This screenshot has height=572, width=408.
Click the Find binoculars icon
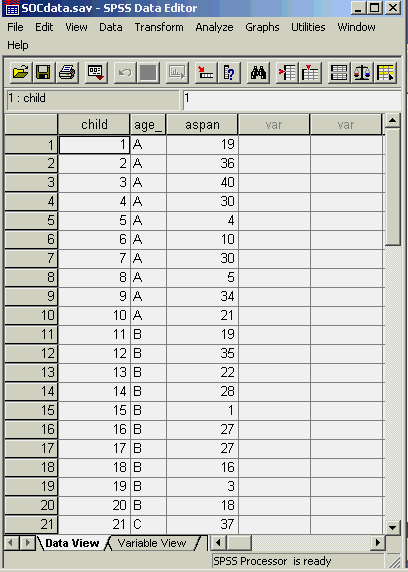coord(258,73)
